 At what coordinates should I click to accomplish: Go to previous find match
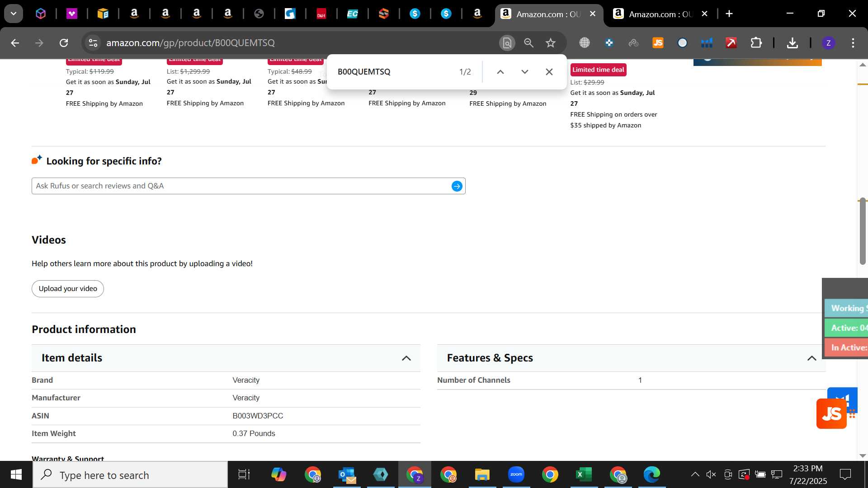pyautogui.click(x=500, y=72)
